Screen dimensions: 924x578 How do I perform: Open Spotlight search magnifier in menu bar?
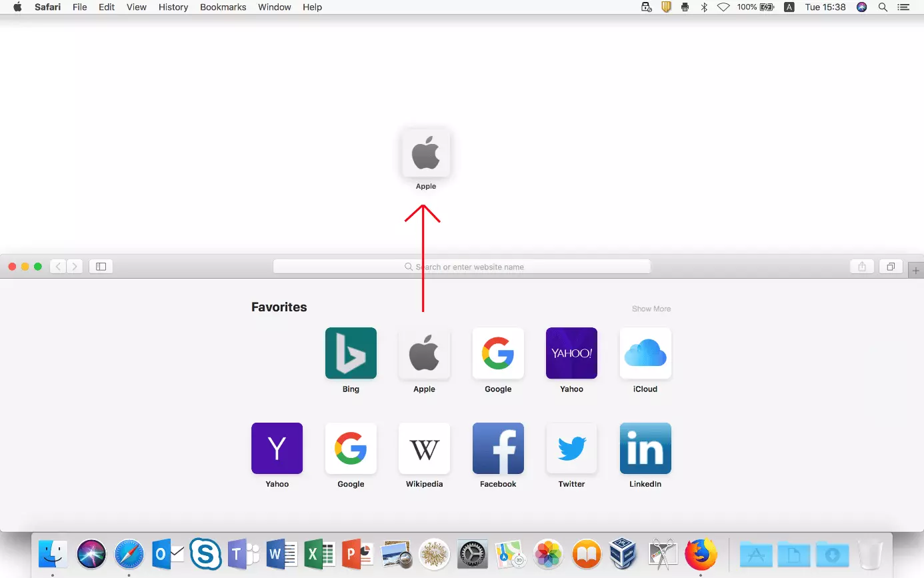[x=883, y=7]
